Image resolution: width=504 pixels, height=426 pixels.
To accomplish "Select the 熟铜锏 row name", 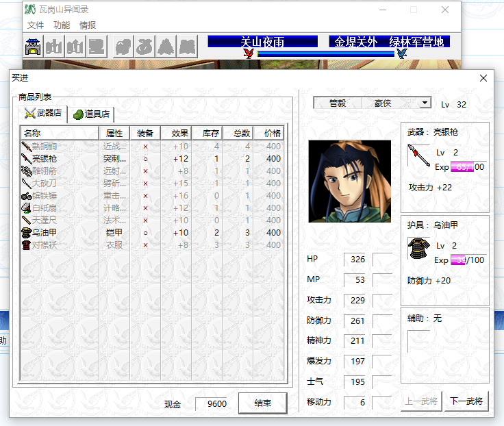I will point(45,147).
